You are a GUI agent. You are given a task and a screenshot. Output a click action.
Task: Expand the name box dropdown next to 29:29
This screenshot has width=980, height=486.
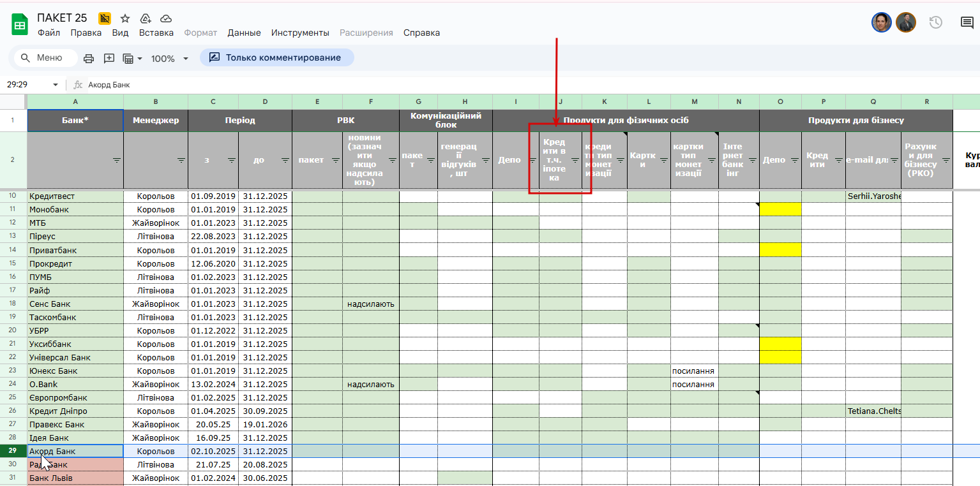coord(55,84)
